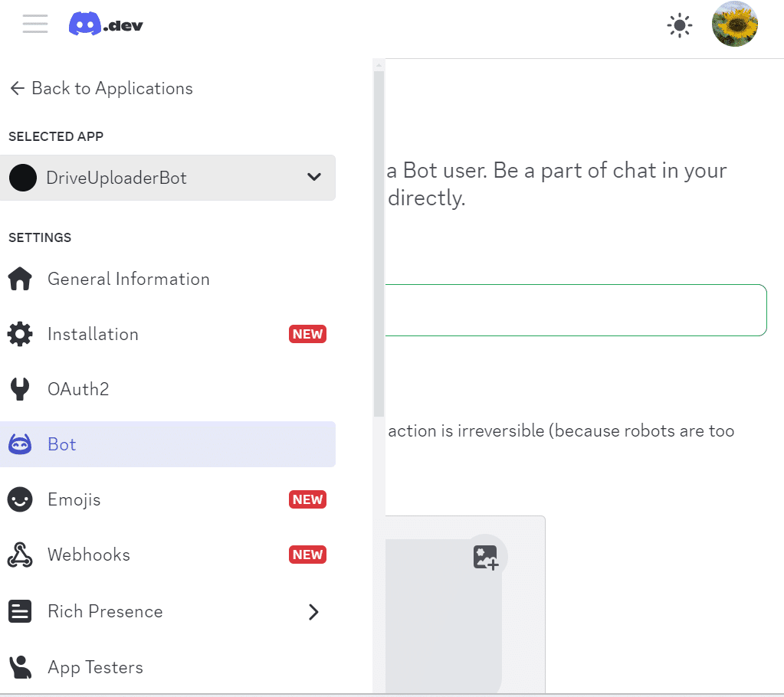Click the Discord .dev logo
Screen dimensions: 784x697
(106, 24)
